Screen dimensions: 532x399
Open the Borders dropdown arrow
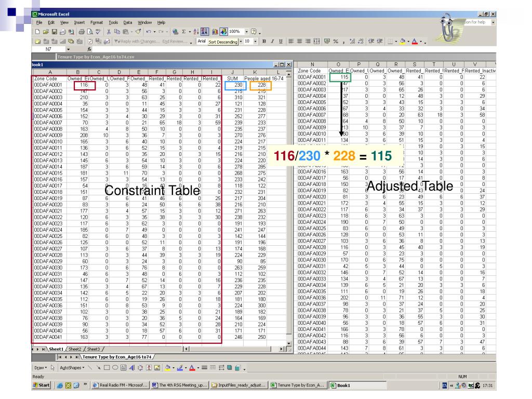(x=396, y=42)
